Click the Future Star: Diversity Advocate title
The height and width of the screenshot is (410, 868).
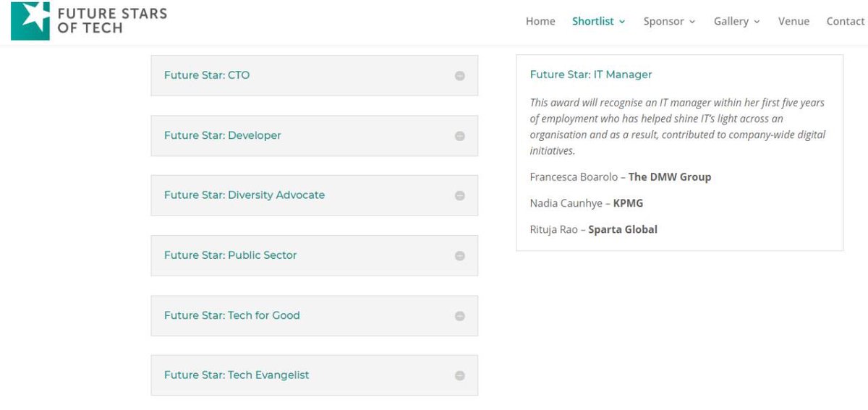(244, 195)
